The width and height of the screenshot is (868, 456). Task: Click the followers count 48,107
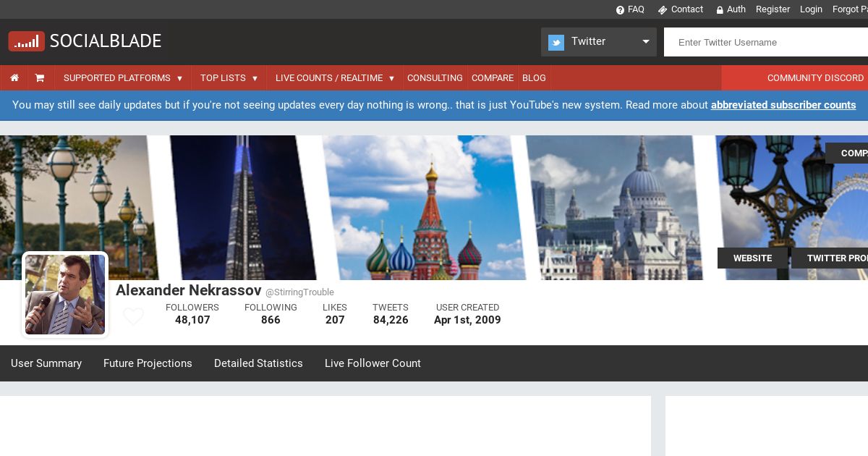pos(192,320)
